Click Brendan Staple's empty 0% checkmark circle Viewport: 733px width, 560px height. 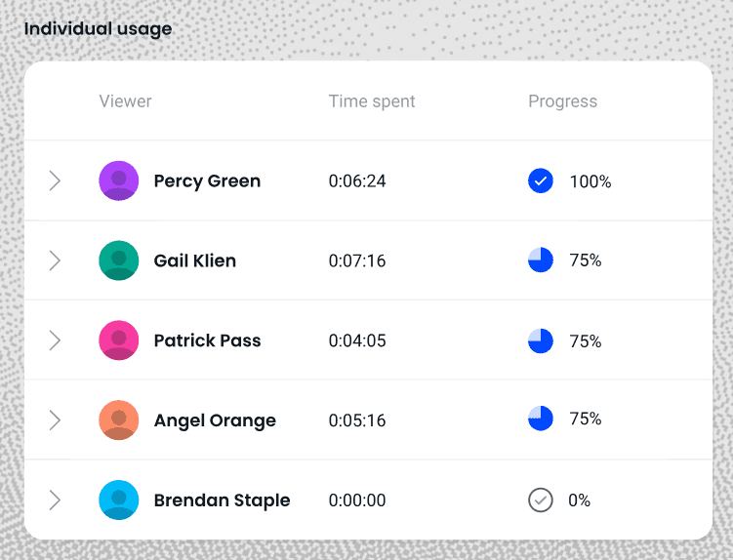click(x=541, y=500)
